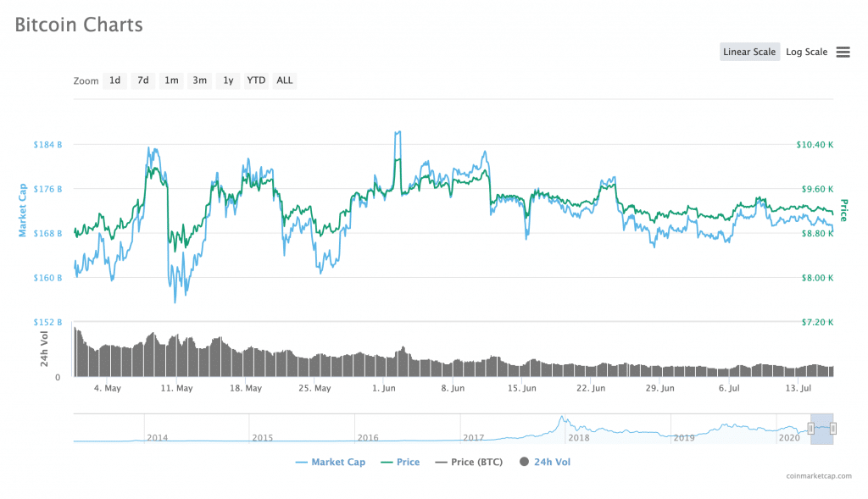Click the left range navigator handle
This screenshot has width=868, height=499.
tap(811, 429)
